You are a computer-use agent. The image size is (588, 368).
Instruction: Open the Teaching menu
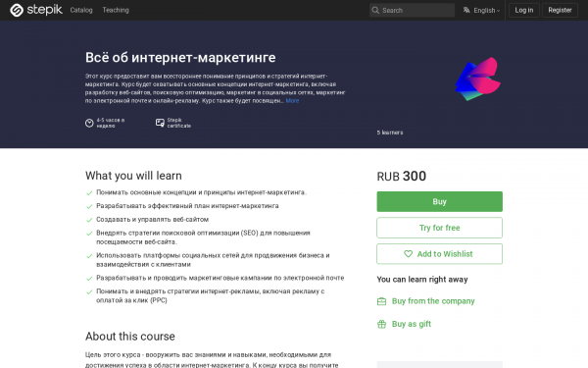click(116, 10)
